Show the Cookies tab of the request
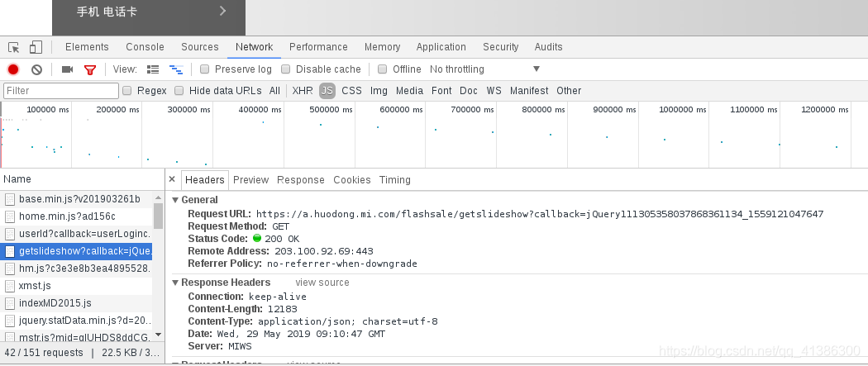 coord(352,179)
